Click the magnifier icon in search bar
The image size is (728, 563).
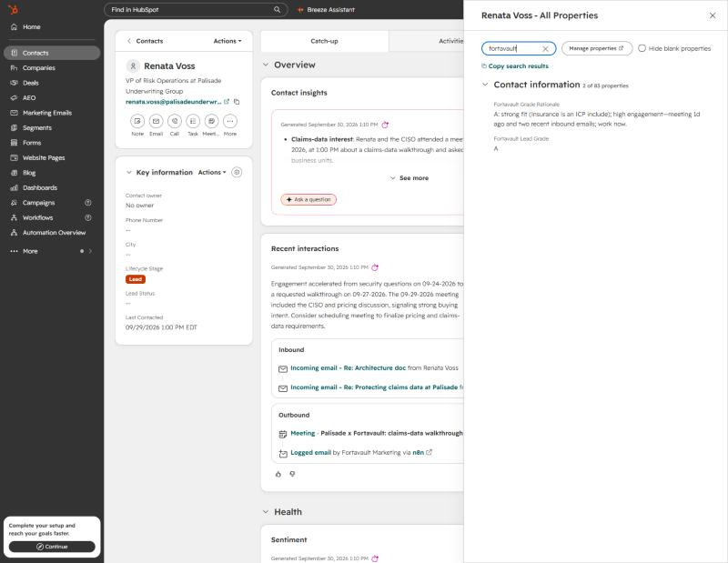click(x=278, y=10)
